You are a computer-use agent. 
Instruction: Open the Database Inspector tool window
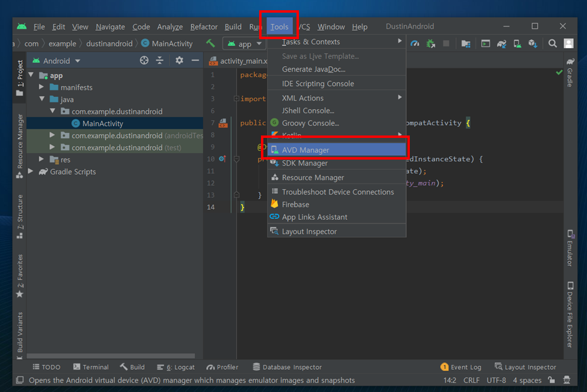[287, 367]
